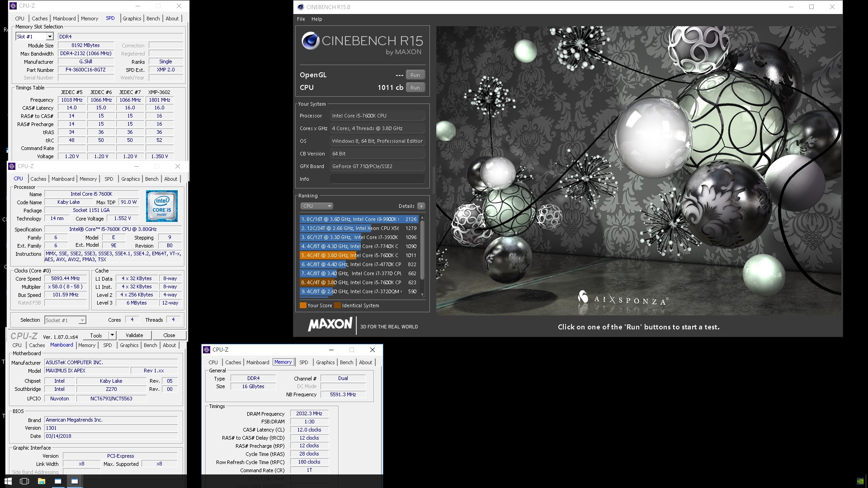Viewport: 868px width, 488px height.
Task: Run the CPU benchmark
Action: pyautogui.click(x=415, y=88)
